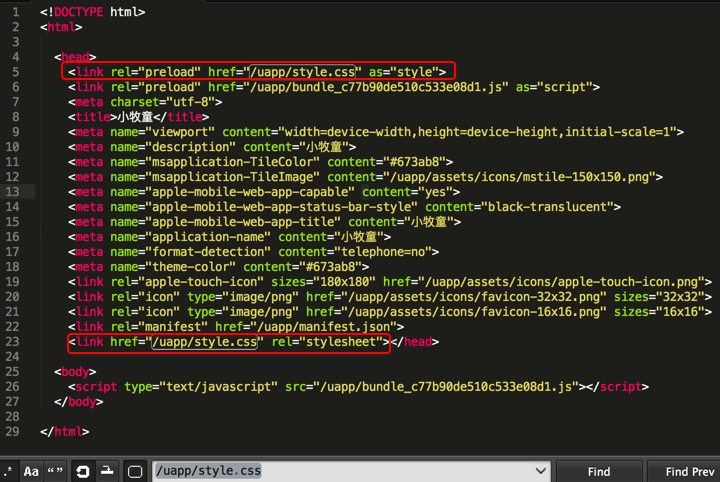Viewport: 720px width, 482px height.
Task: Click line number 26 in the gutter
Action: pos(12,387)
